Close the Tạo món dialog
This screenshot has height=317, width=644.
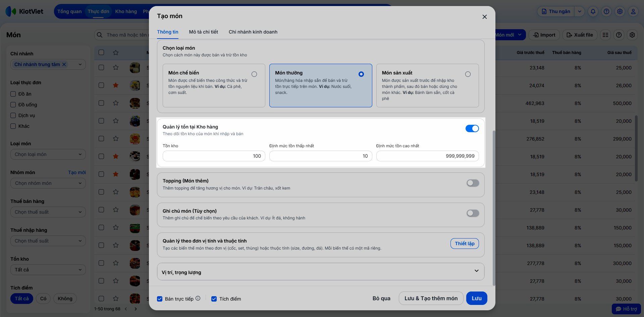click(x=484, y=17)
